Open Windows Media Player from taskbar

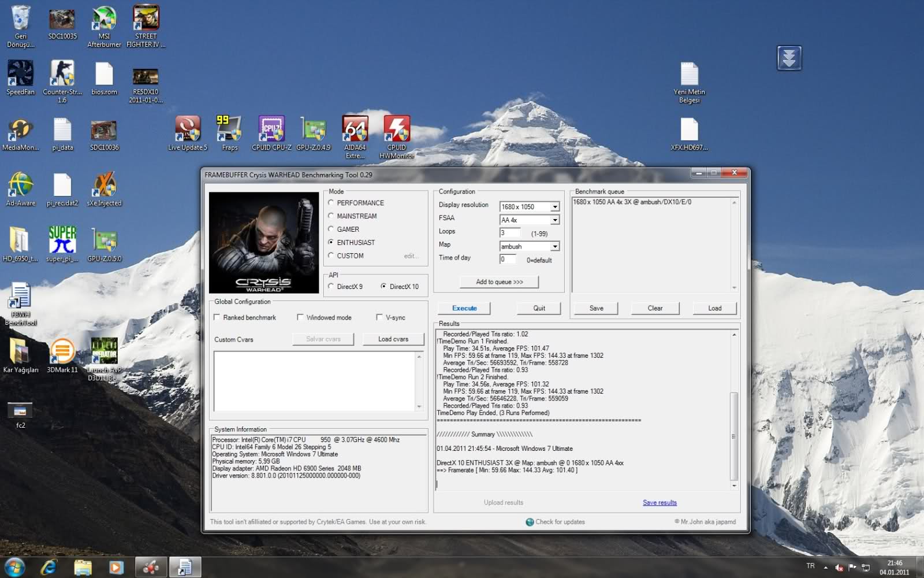point(116,567)
